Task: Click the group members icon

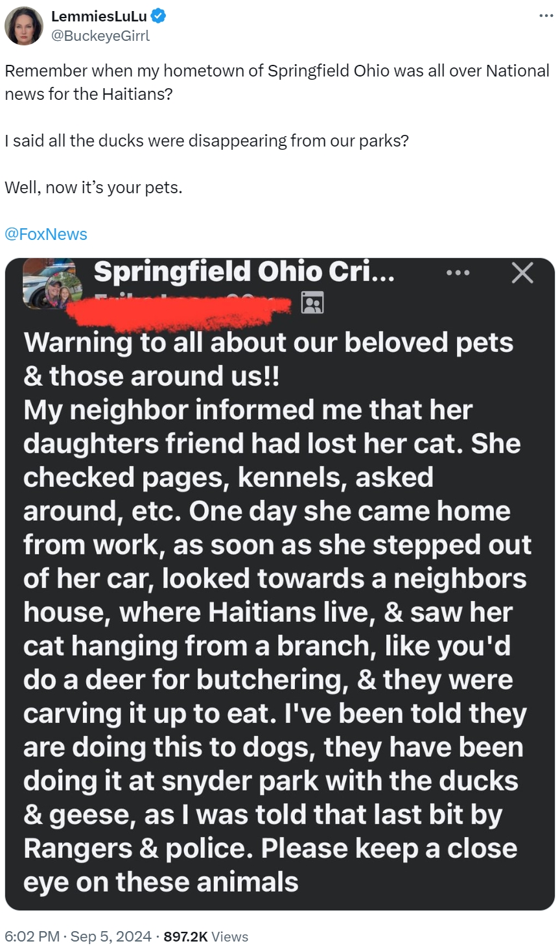Action: coord(312,303)
